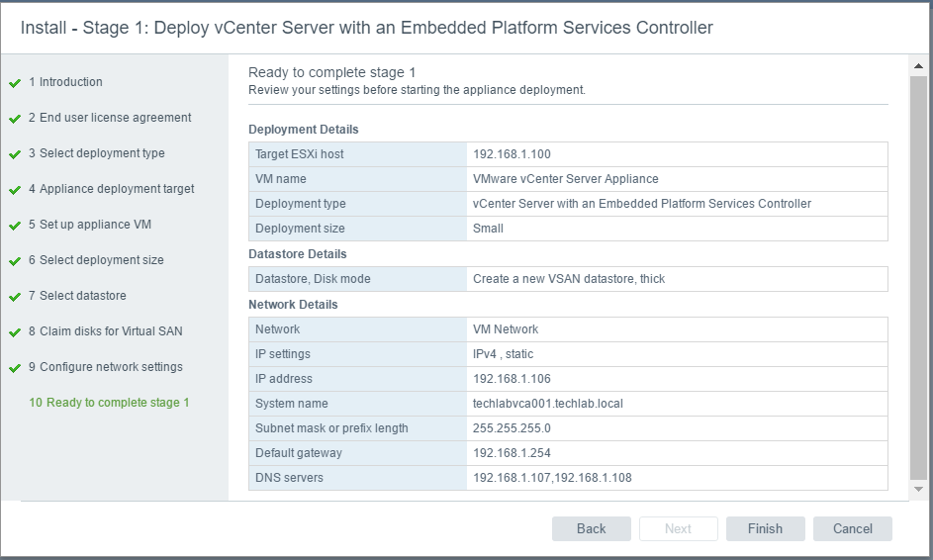This screenshot has width=933, height=560.
Task: Click green checkmark beside Select deployment type
Action: tap(15, 154)
